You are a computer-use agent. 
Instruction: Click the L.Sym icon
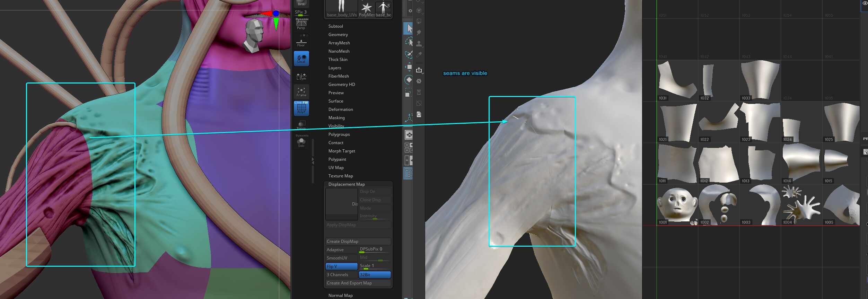[301, 76]
